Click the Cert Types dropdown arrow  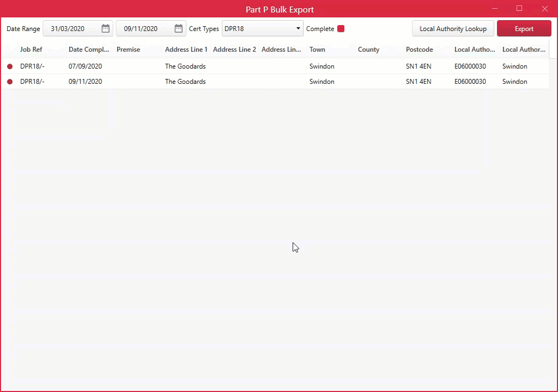[298, 28]
